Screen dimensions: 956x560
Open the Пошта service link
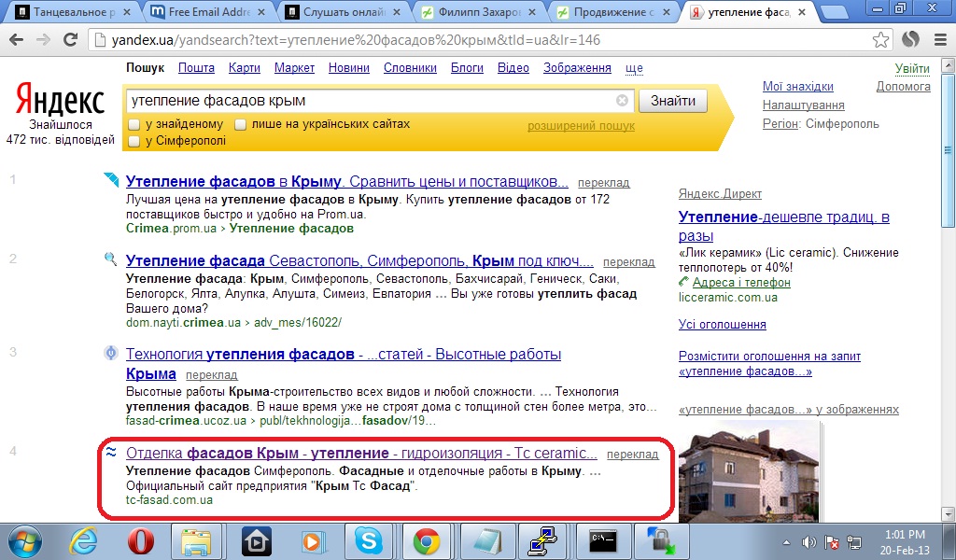click(x=196, y=67)
